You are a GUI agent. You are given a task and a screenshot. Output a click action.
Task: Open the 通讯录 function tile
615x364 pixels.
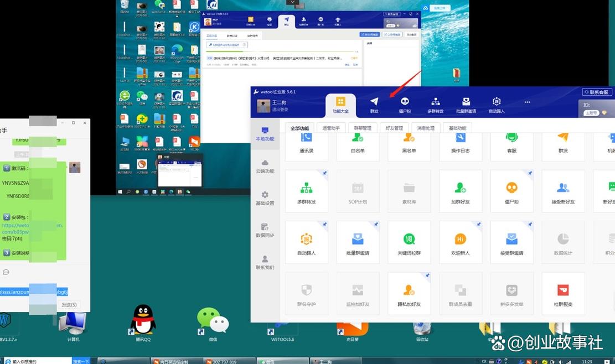pos(306,146)
